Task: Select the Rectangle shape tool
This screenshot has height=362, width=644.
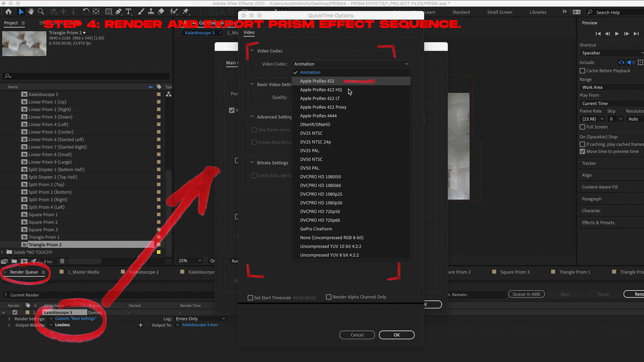Action: pyautogui.click(x=109, y=11)
